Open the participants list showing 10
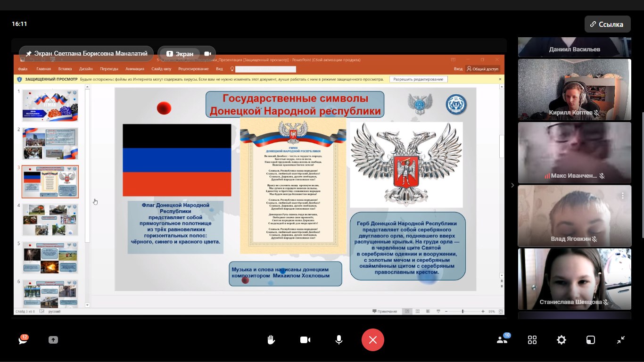 pyautogui.click(x=503, y=339)
